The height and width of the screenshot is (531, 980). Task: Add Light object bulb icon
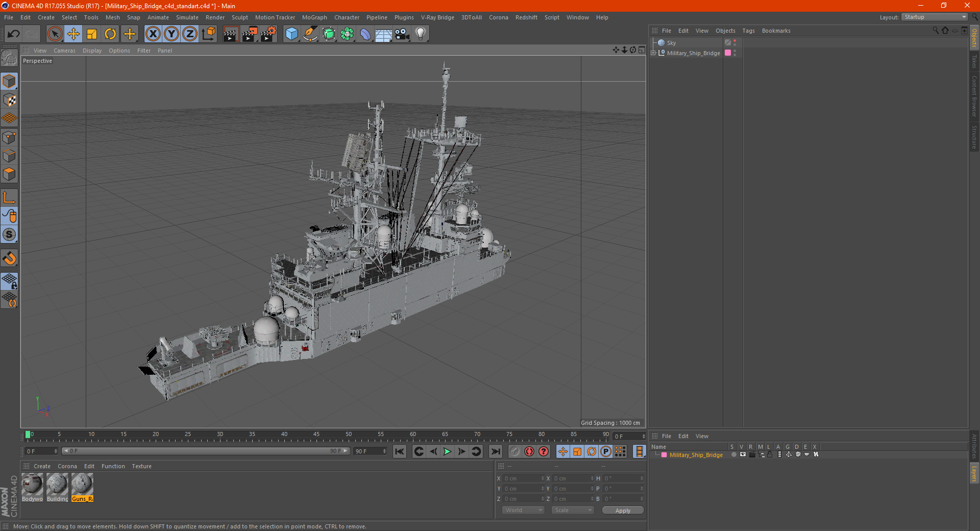420,34
